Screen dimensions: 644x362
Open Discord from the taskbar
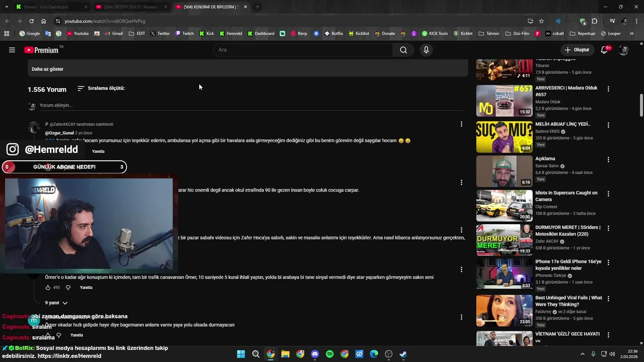315,354
